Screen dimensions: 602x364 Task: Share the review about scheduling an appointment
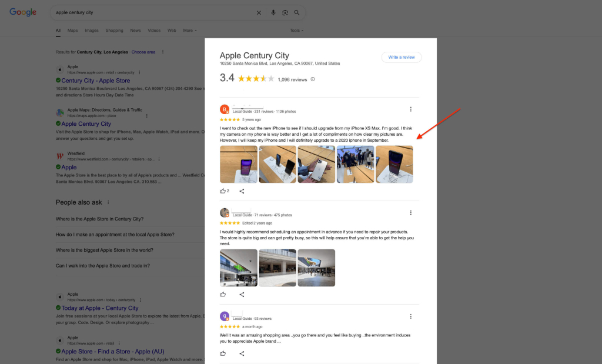pos(242,295)
